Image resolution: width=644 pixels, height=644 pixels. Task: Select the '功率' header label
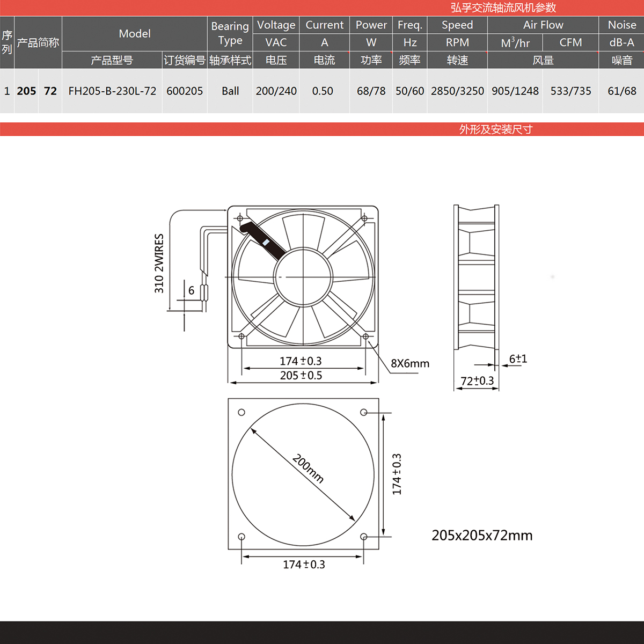point(371,60)
